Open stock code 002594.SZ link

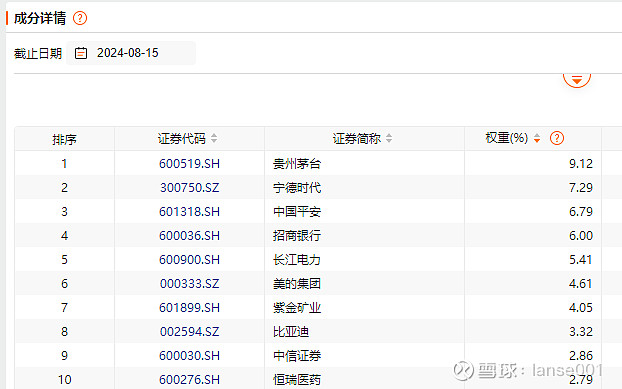(x=189, y=332)
